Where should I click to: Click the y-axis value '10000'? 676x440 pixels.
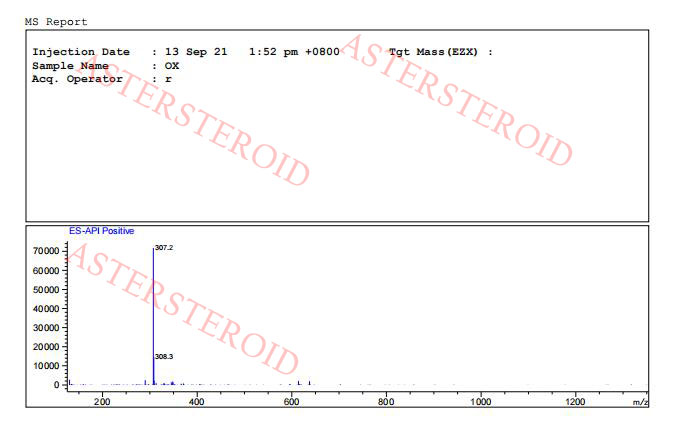point(46,365)
